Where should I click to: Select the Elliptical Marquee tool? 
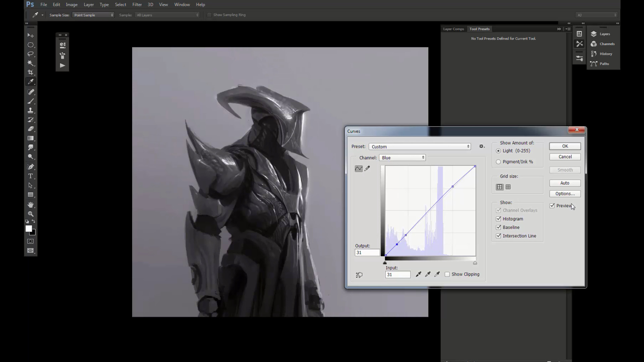[x=31, y=45]
